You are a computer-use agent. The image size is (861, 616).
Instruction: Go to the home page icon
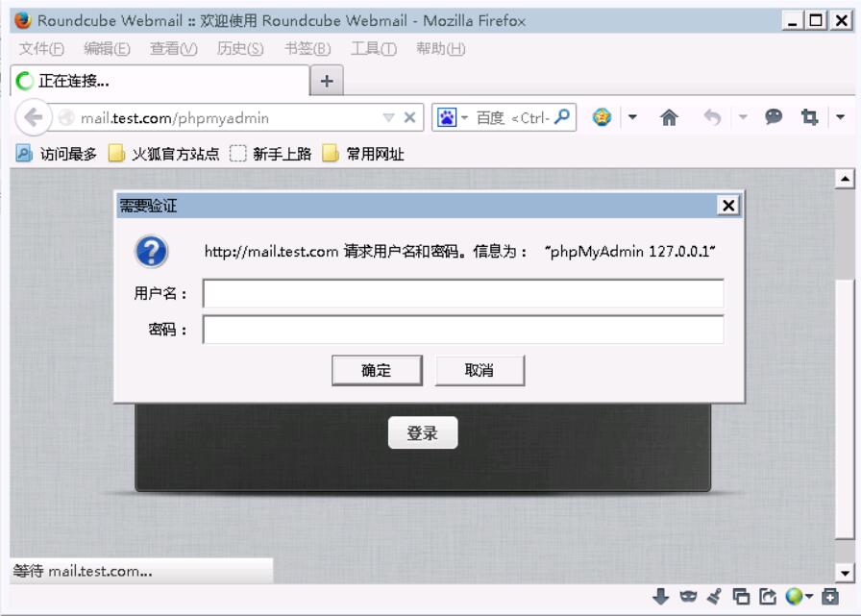[x=669, y=117]
